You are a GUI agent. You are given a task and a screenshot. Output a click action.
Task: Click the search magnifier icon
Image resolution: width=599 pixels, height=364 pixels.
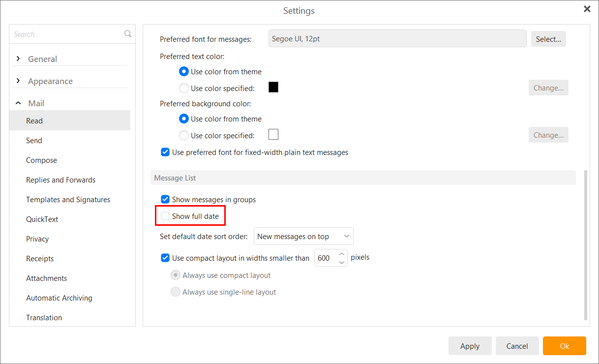pos(127,33)
